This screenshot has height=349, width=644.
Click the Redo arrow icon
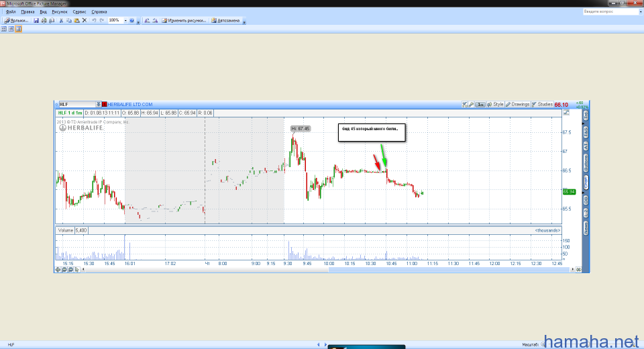point(102,21)
